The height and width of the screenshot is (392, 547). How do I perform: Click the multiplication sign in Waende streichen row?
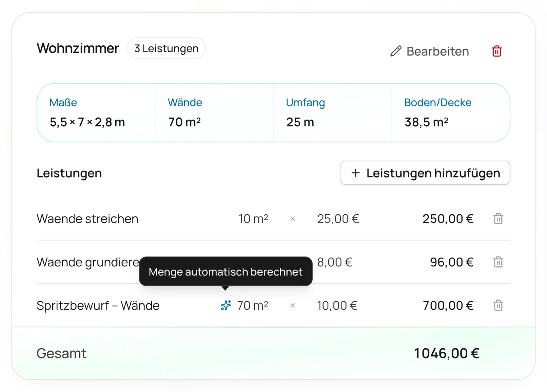click(x=293, y=219)
